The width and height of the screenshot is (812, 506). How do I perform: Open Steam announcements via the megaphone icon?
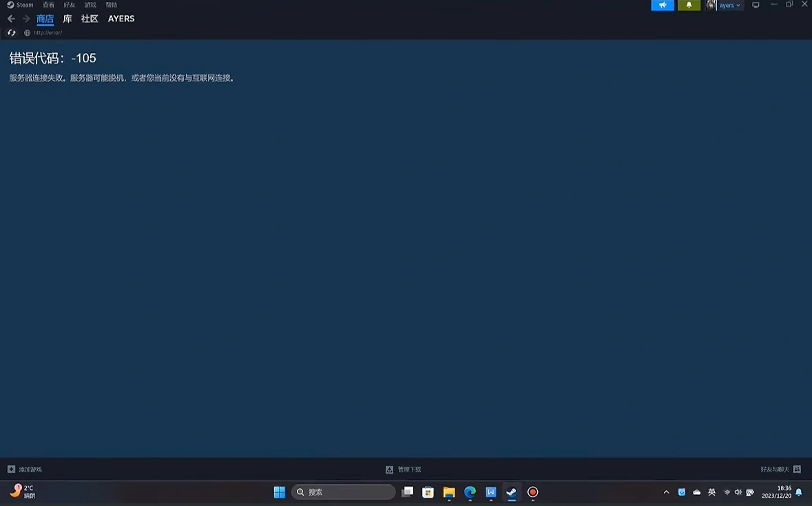tap(662, 5)
